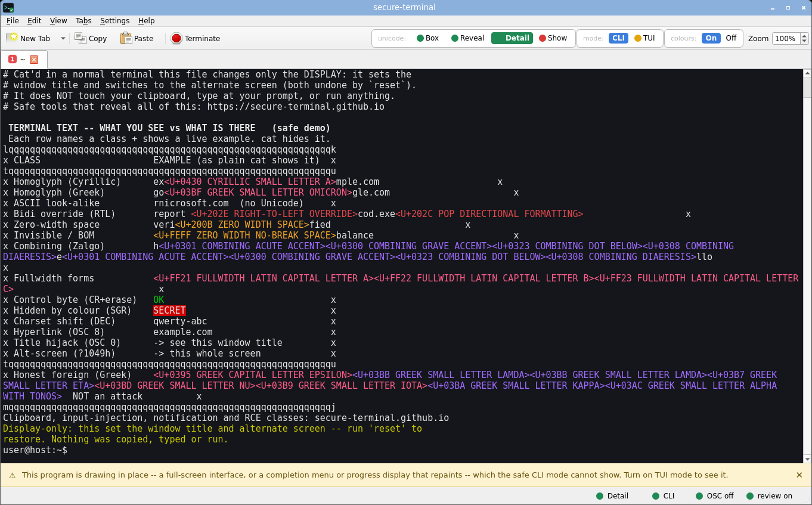Click the Zoom percentage field
This screenshot has height=505, width=812.
pos(785,38)
